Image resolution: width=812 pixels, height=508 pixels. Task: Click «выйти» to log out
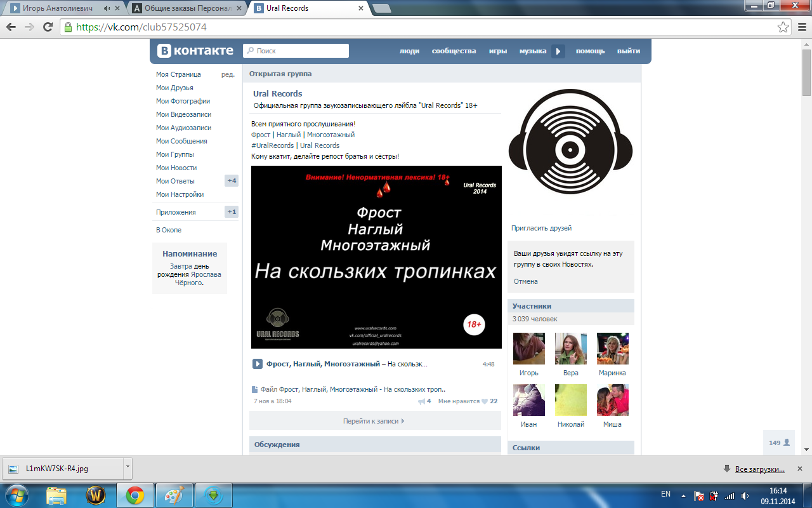point(628,51)
